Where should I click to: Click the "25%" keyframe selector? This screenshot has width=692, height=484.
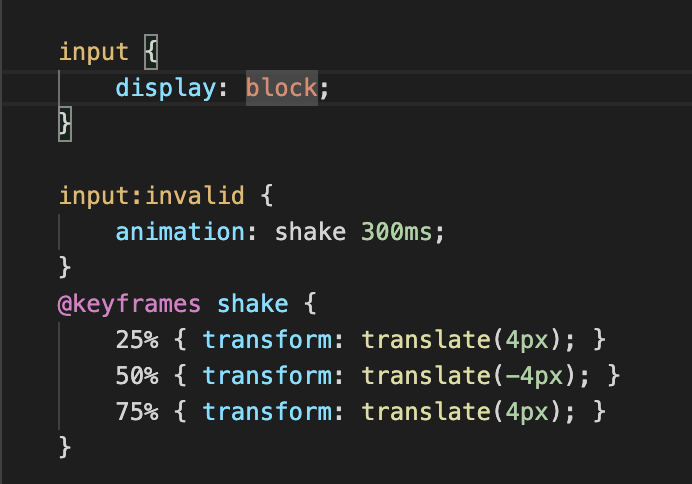coord(137,340)
